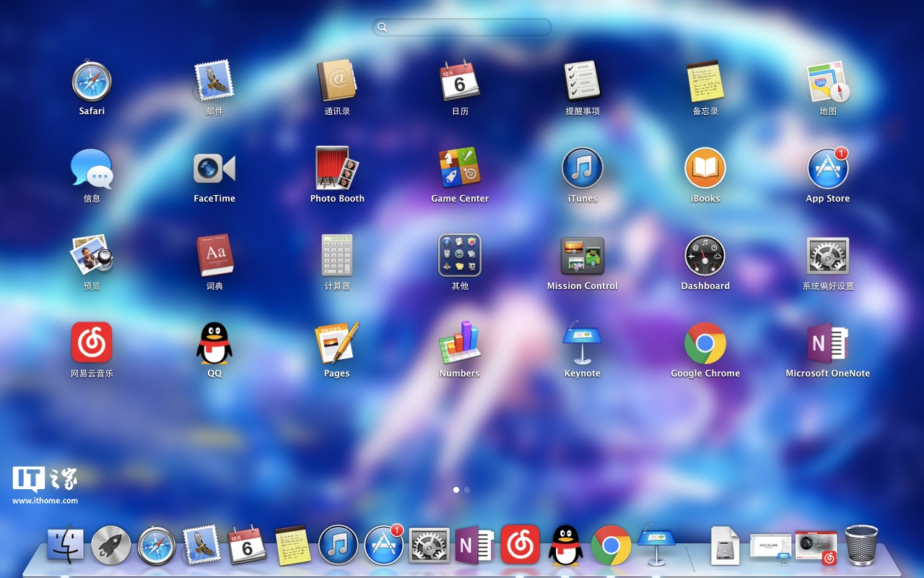This screenshot has height=578, width=924.
Task: Launch Pages from Launchpad grid
Action: pyautogui.click(x=337, y=343)
